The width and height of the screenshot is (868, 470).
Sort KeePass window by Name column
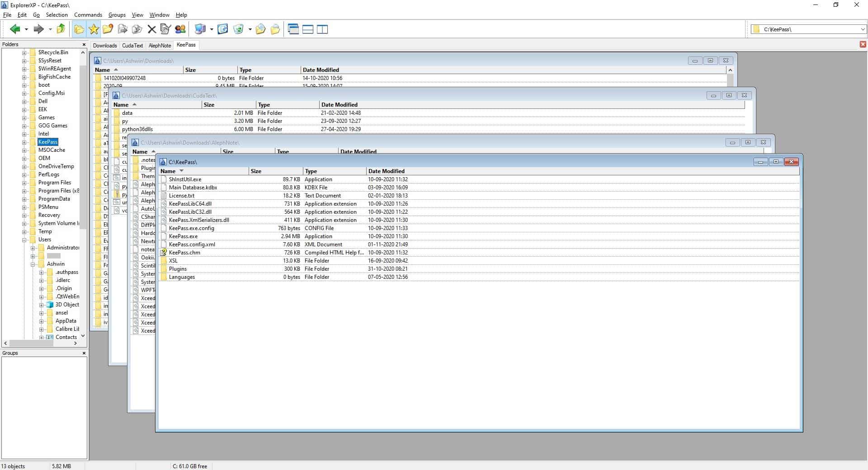pyautogui.click(x=203, y=171)
